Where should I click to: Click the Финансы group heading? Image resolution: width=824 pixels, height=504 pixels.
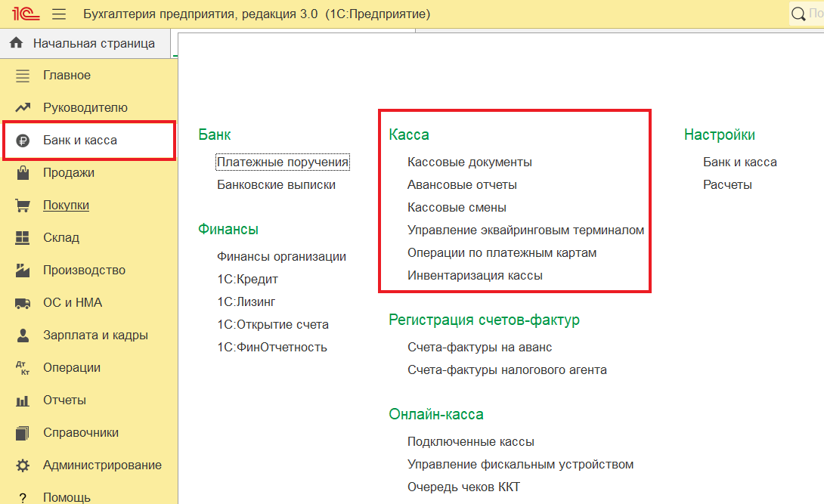228,230
